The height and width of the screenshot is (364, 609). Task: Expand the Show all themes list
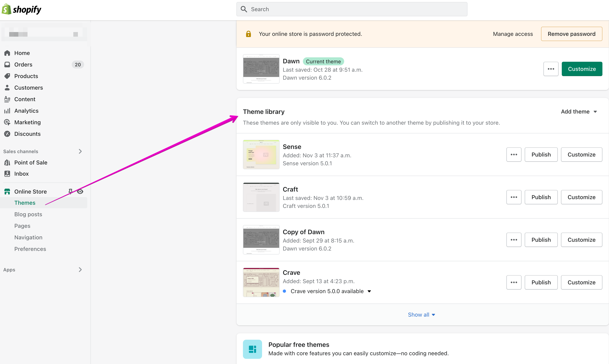coord(421,315)
